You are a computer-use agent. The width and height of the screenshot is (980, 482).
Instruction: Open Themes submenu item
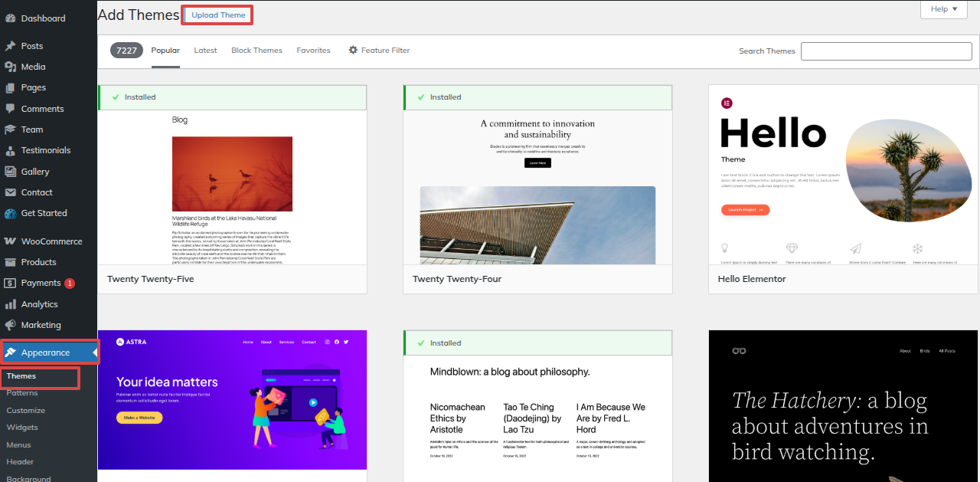21,376
